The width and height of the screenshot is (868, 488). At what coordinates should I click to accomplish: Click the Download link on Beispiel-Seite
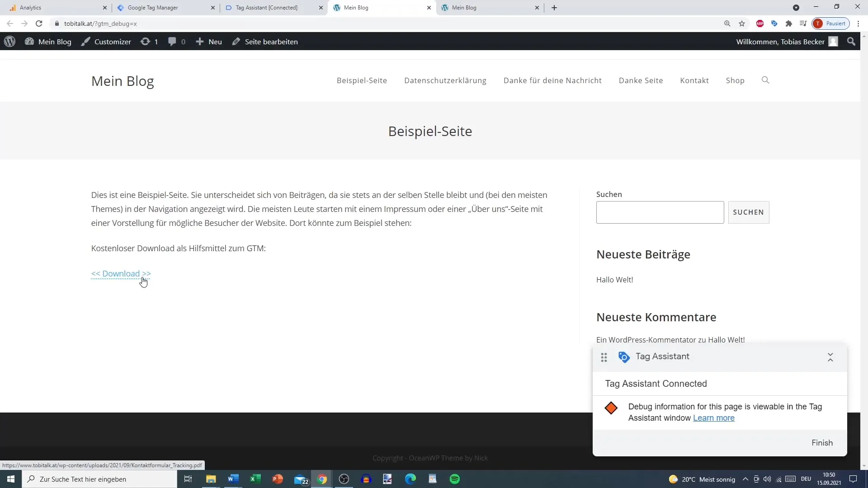pos(121,273)
